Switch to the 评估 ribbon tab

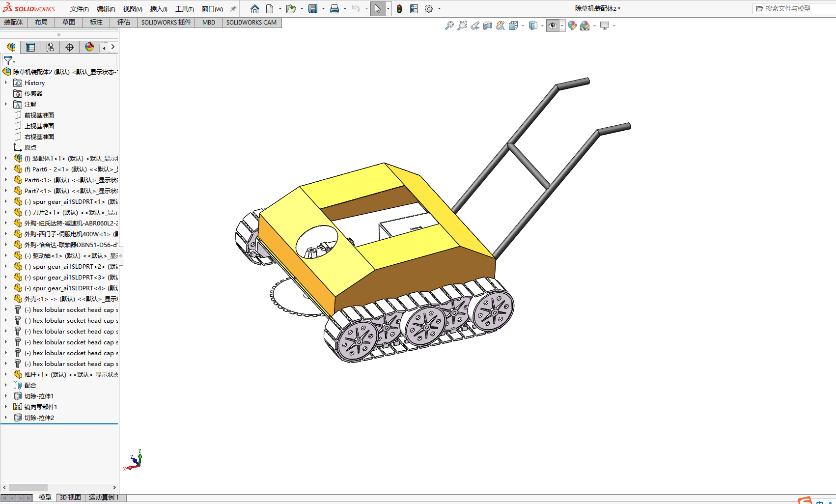[123, 22]
